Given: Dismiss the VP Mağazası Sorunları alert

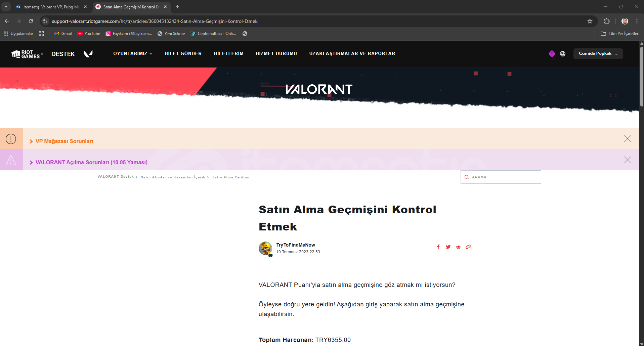Looking at the screenshot, I should click(627, 139).
